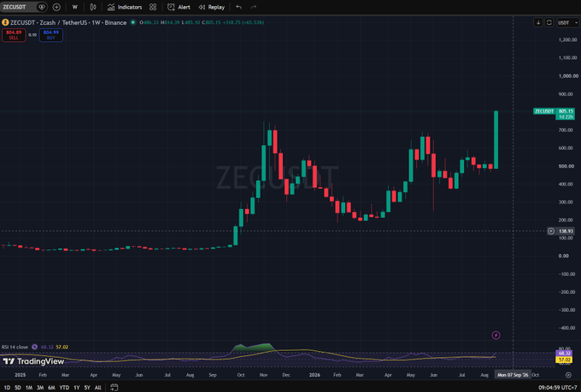This screenshot has height=392, width=581.
Task: Click the Zcash coin icon in legend
Action: click(5, 22)
